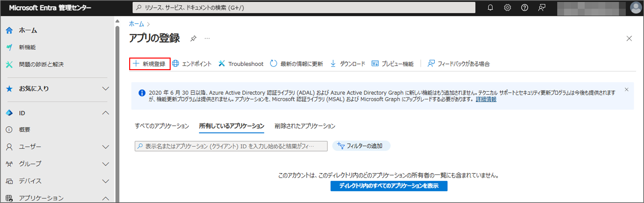This screenshot has width=644, height=203.
Task: Switch to 削除されたアプリケーション tab
Action: pos(305,126)
